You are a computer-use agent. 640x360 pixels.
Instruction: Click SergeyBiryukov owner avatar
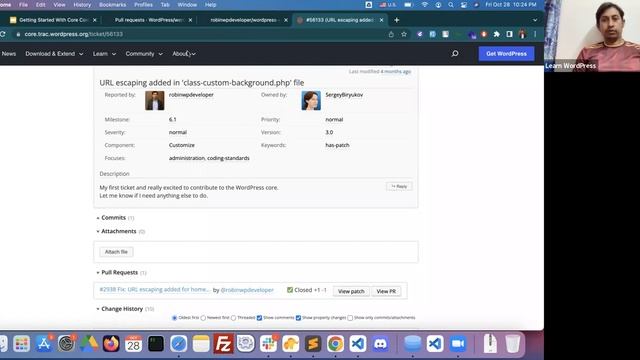click(311, 100)
